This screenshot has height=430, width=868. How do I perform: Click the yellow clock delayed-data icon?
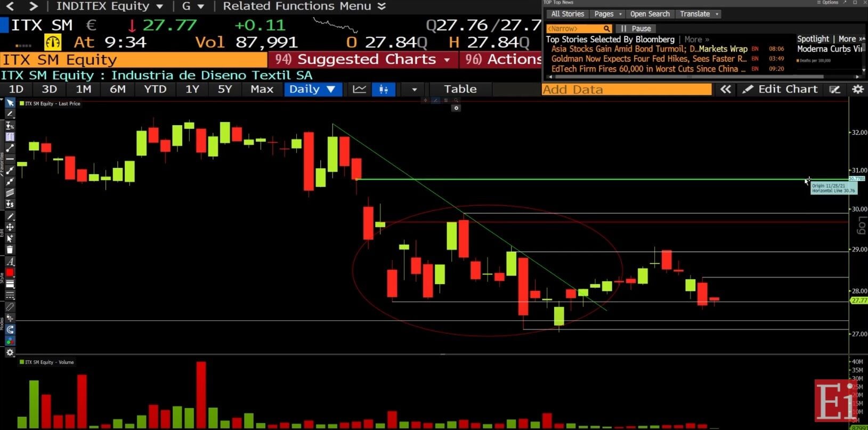(x=52, y=42)
